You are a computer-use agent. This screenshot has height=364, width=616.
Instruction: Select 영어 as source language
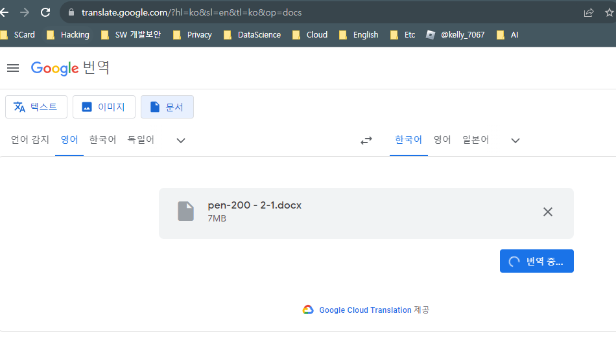(69, 140)
